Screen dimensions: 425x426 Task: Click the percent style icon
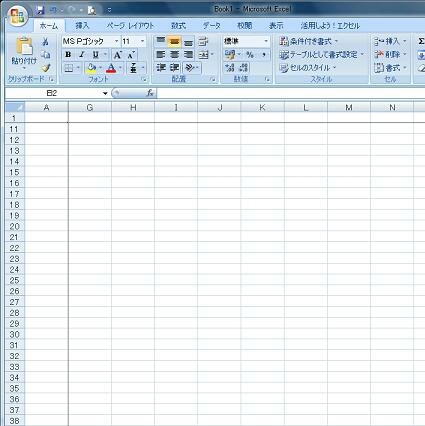(250, 55)
